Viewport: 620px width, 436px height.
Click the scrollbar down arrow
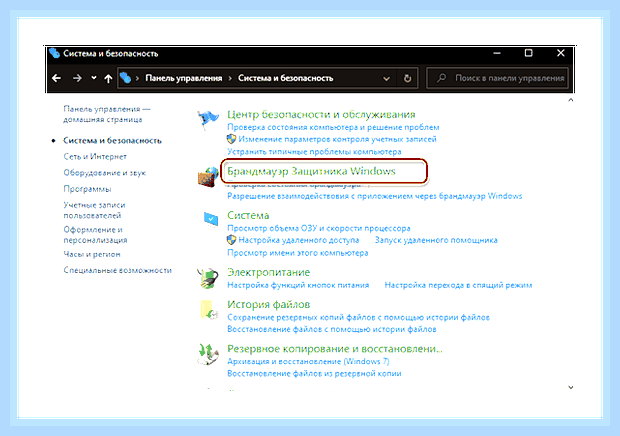click(571, 387)
